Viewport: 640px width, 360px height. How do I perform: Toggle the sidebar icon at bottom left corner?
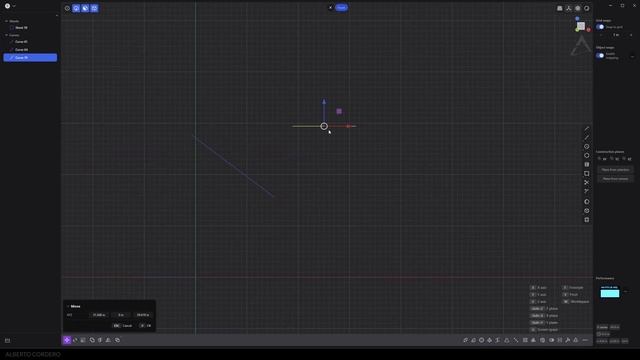[7, 340]
